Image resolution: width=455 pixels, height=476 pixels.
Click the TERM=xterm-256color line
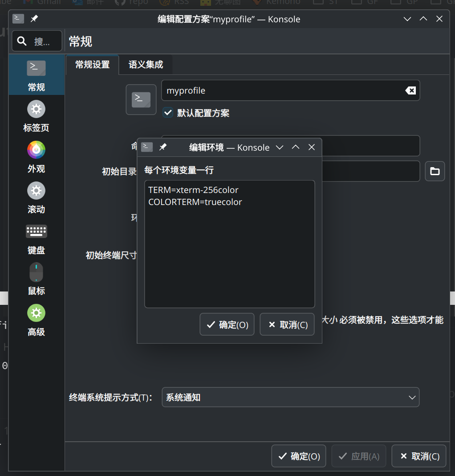coord(193,190)
